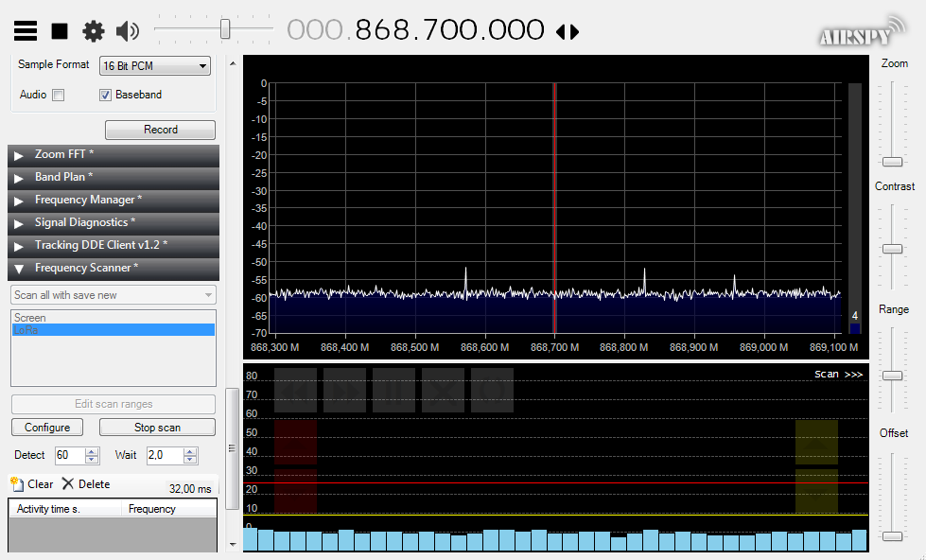Click the Record button
Image resolution: width=926 pixels, height=560 pixels.
[x=160, y=130]
